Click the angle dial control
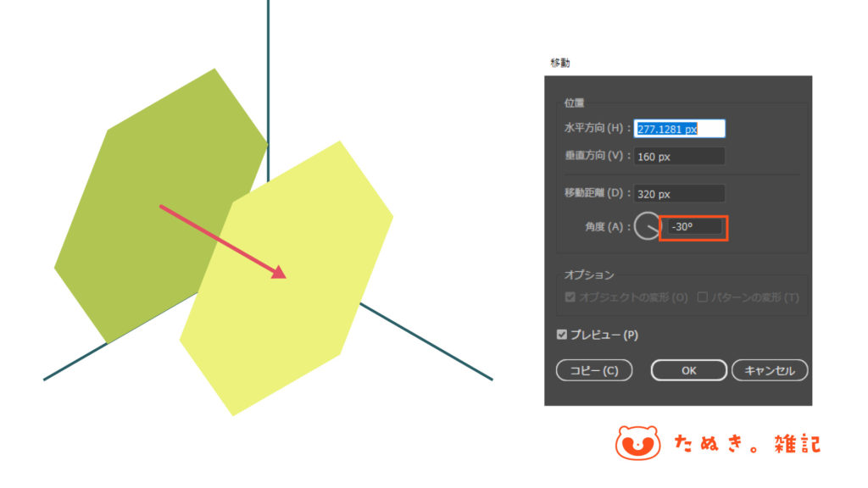Screen dimensions: 868x488 point(647,225)
